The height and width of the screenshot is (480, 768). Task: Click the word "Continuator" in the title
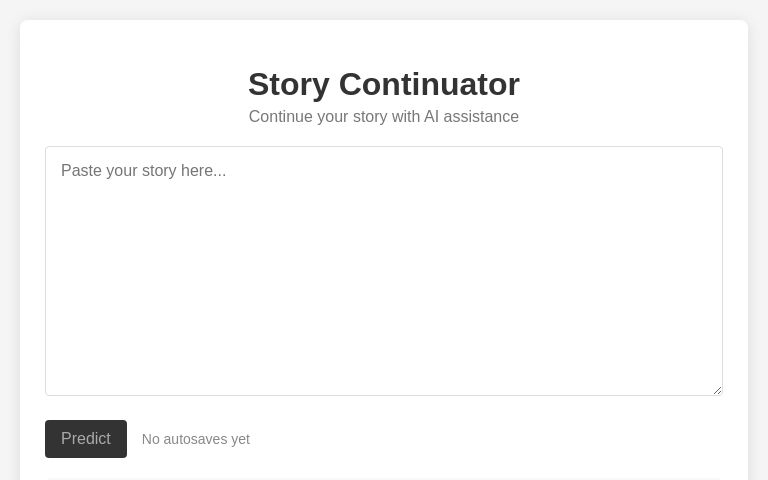click(x=429, y=85)
